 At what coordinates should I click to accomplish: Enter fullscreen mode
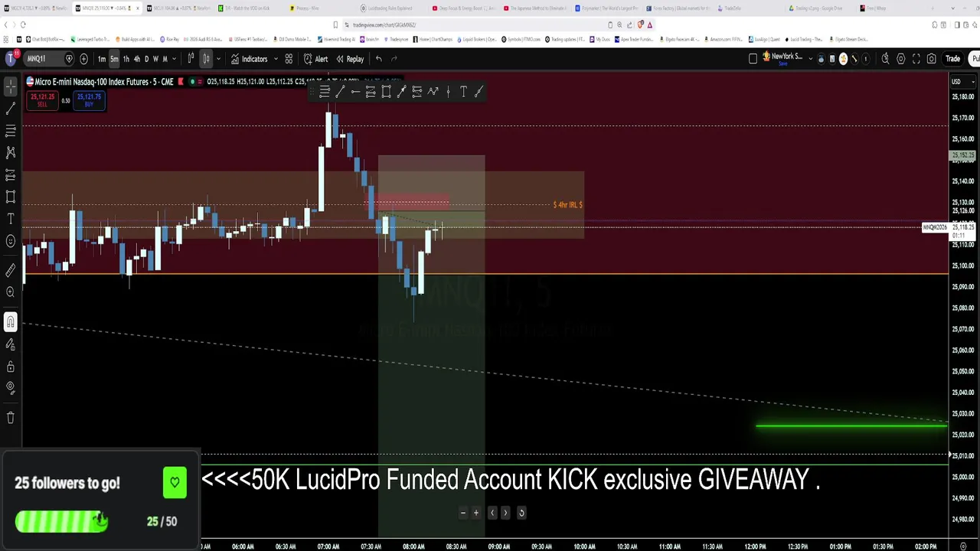tap(916, 59)
